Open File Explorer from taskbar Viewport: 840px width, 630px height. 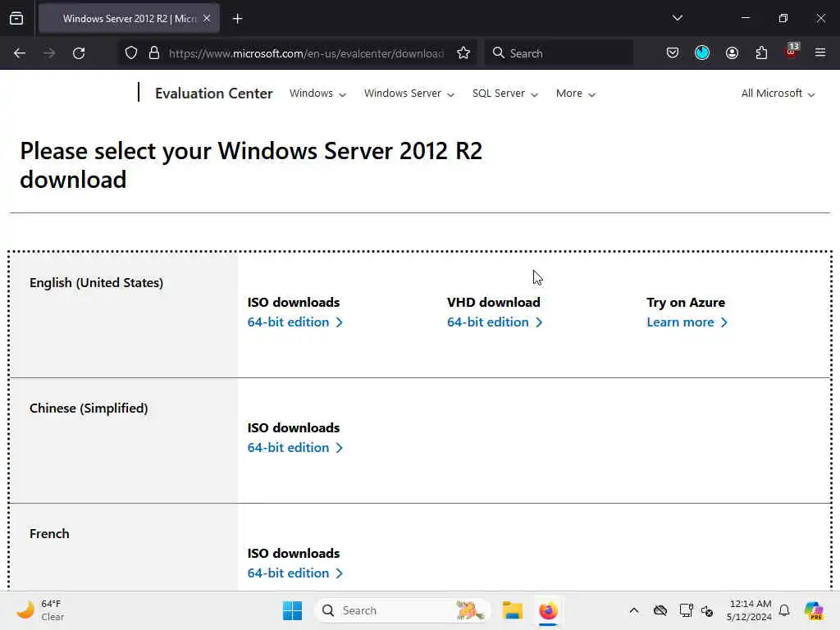click(x=512, y=610)
